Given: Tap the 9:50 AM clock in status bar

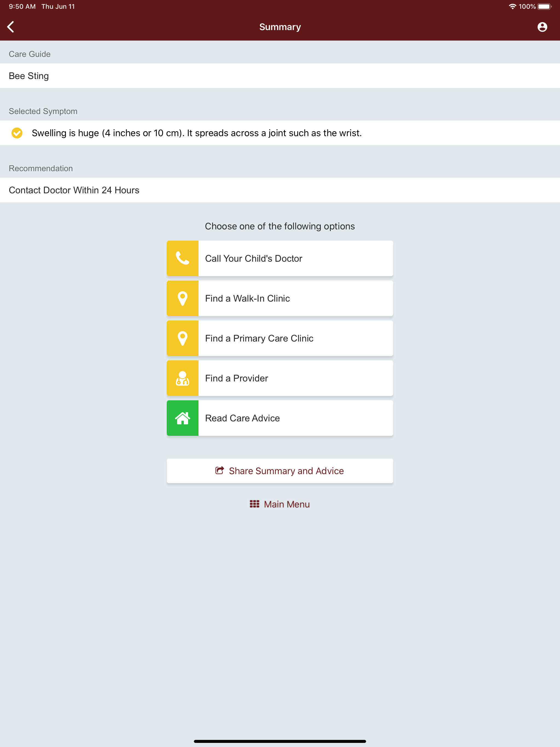Looking at the screenshot, I should click(x=22, y=6).
